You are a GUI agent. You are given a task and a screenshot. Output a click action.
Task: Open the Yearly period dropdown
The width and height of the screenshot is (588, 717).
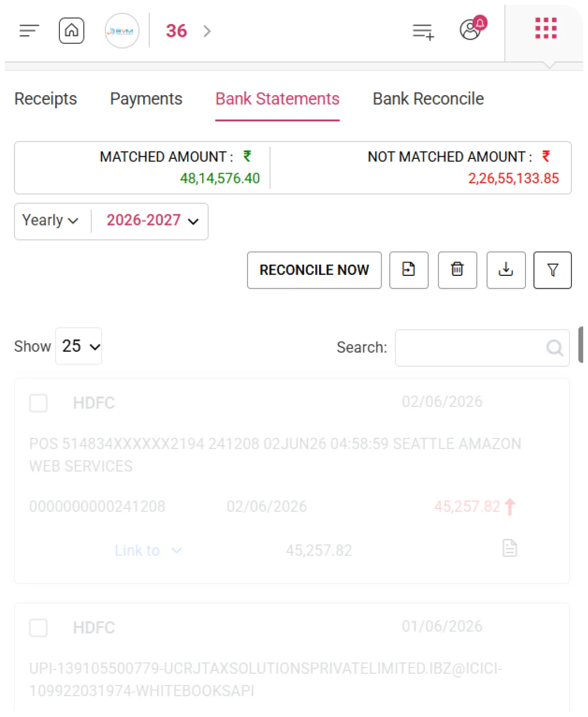[50, 220]
